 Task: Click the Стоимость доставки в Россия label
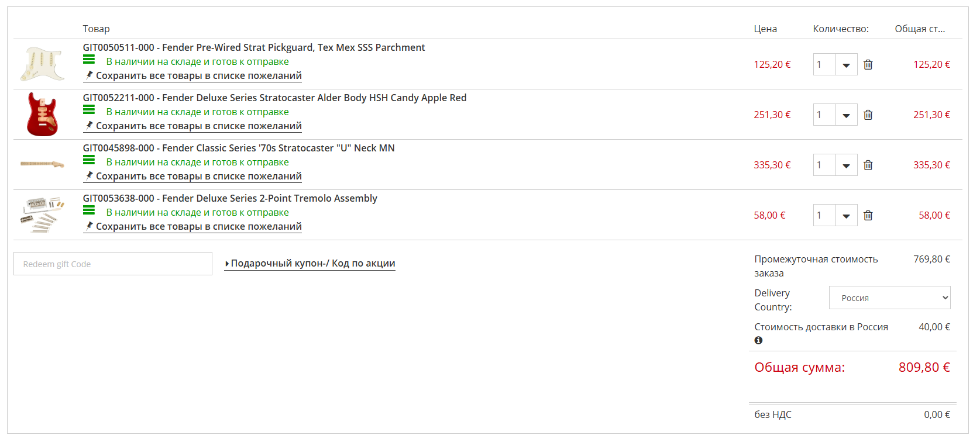click(821, 327)
